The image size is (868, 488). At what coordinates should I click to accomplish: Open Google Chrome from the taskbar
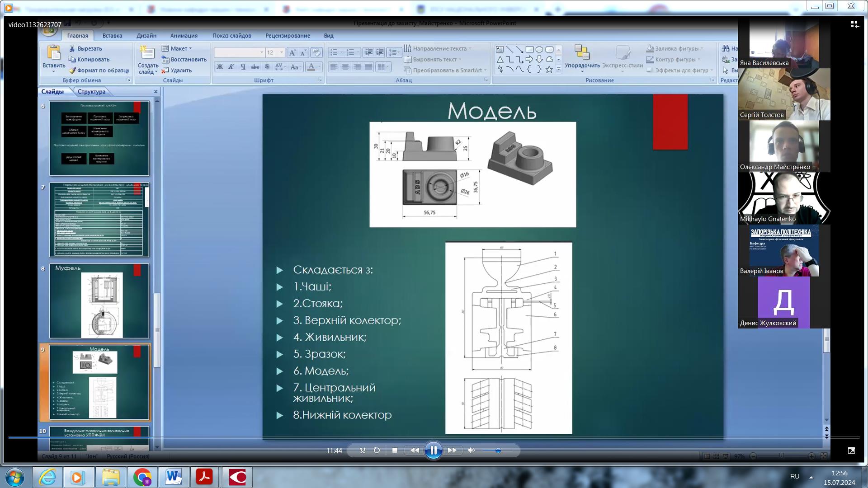pos(142,477)
